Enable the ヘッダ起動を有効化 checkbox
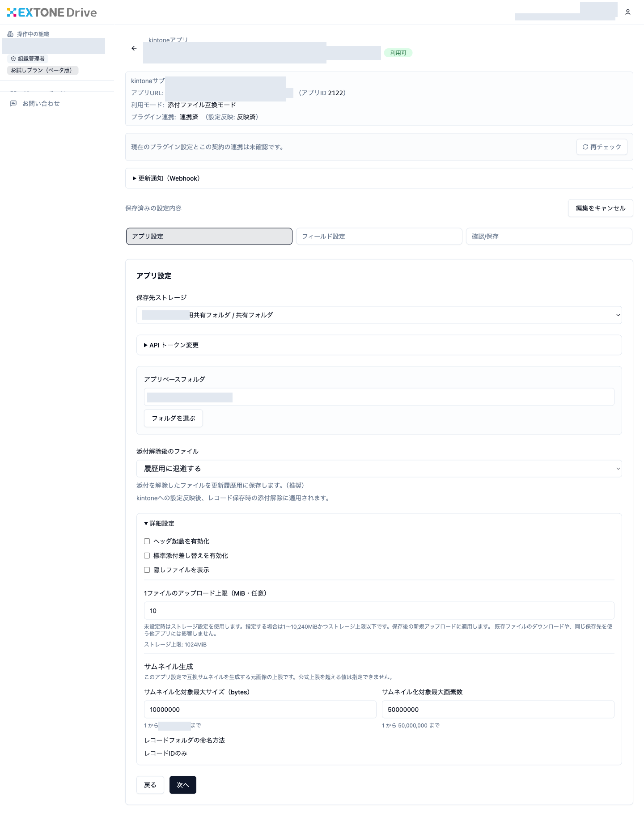The width and height of the screenshot is (644, 816). click(x=147, y=541)
